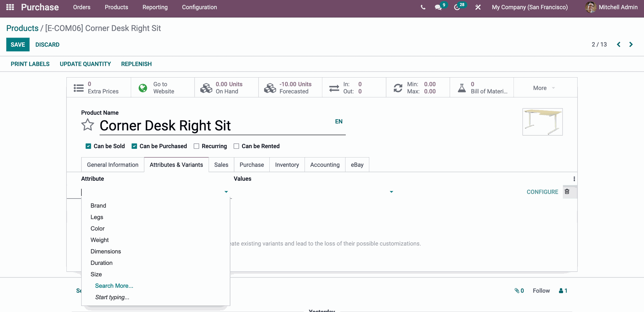This screenshot has width=644, height=312.
Task: Click the debug tools cross icon
Action: (x=478, y=7)
